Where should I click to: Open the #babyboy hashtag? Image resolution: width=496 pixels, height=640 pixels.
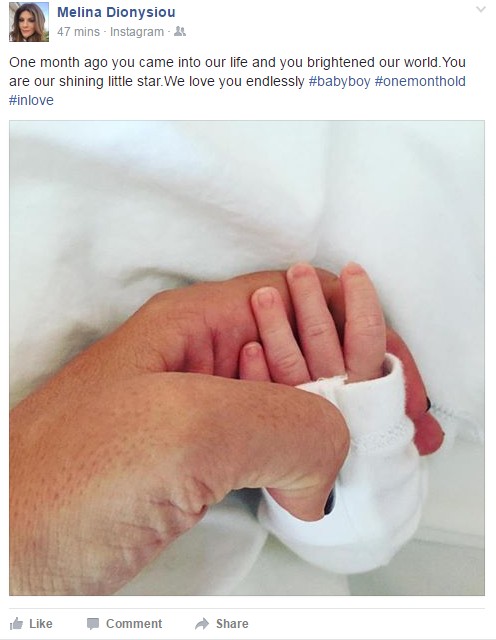[339, 81]
